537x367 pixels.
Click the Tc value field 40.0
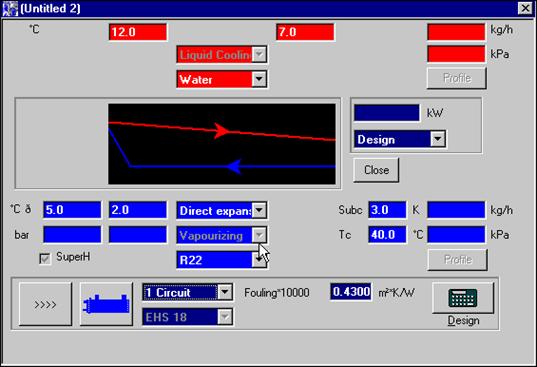tap(387, 235)
